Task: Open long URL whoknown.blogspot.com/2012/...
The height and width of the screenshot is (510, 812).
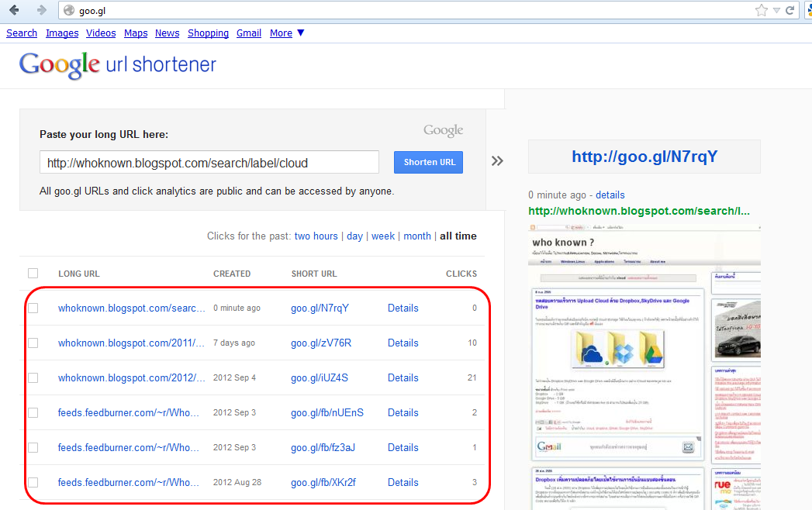Action: [x=132, y=378]
